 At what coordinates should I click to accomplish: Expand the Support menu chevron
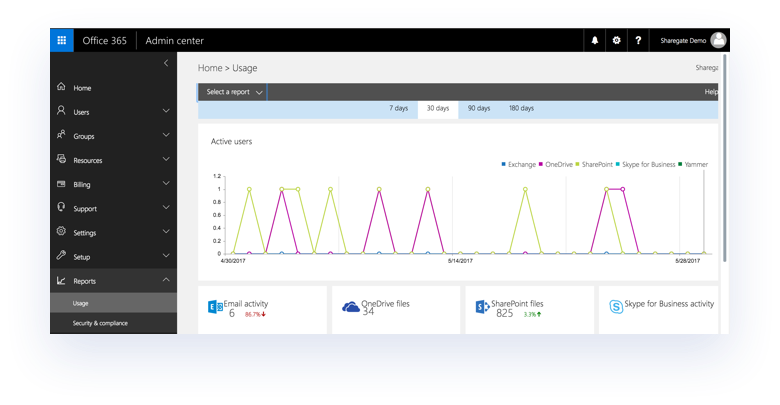pos(166,207)
